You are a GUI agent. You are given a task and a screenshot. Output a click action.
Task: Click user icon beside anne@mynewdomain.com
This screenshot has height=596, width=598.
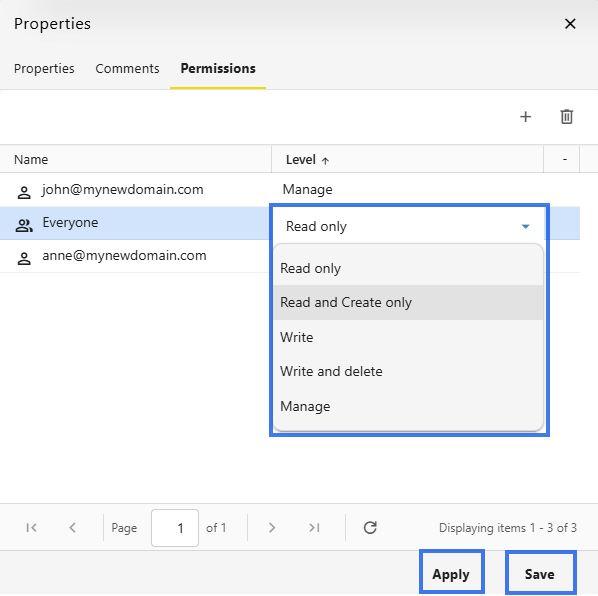(24, 259)
